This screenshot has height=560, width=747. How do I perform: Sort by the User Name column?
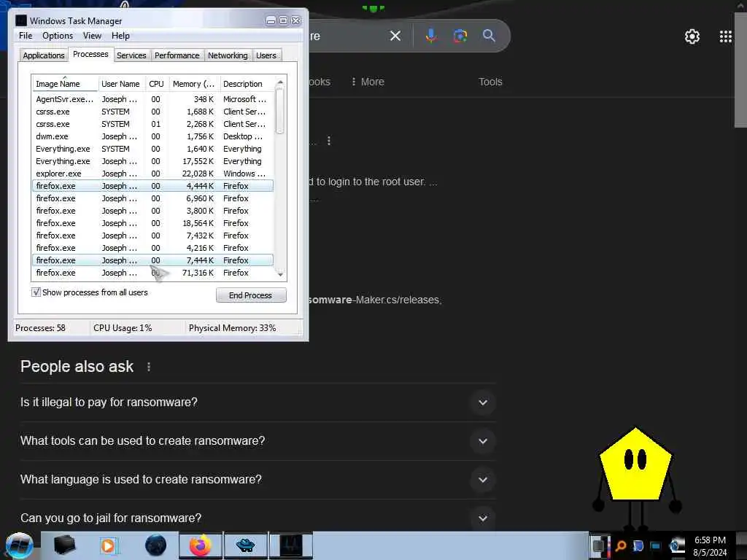121,84
